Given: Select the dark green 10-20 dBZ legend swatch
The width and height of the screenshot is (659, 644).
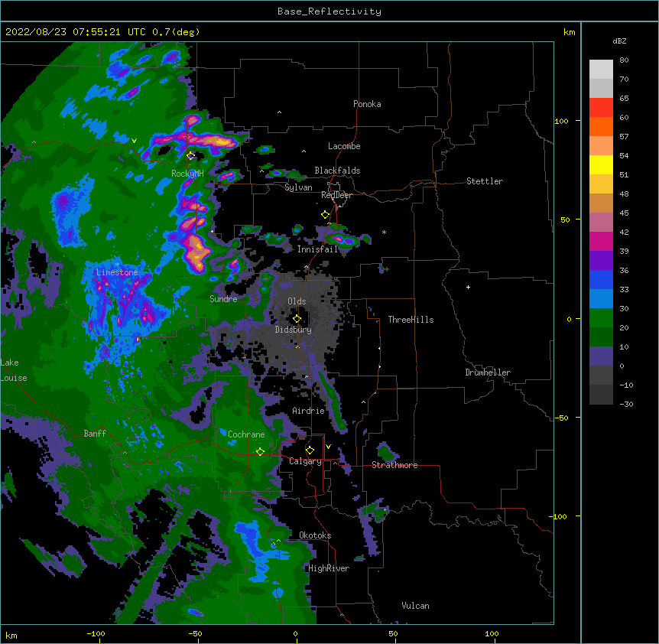Looking at the screenshot, I should pyautogui.click(x=601, y=337).
